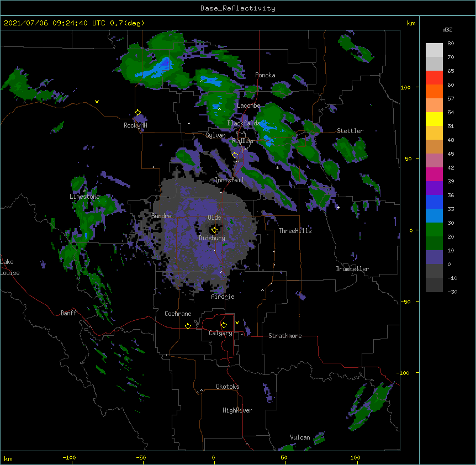Click the RockyMH label

(135, 125)
